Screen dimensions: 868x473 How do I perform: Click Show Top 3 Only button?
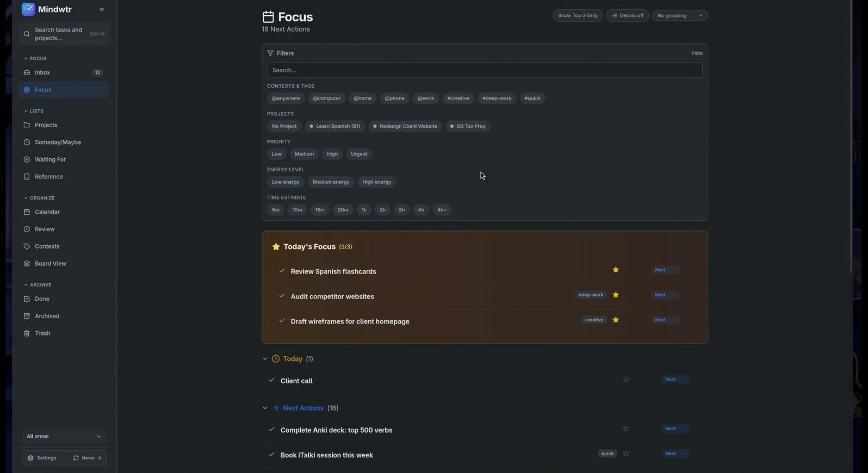[x=578, y=16]
